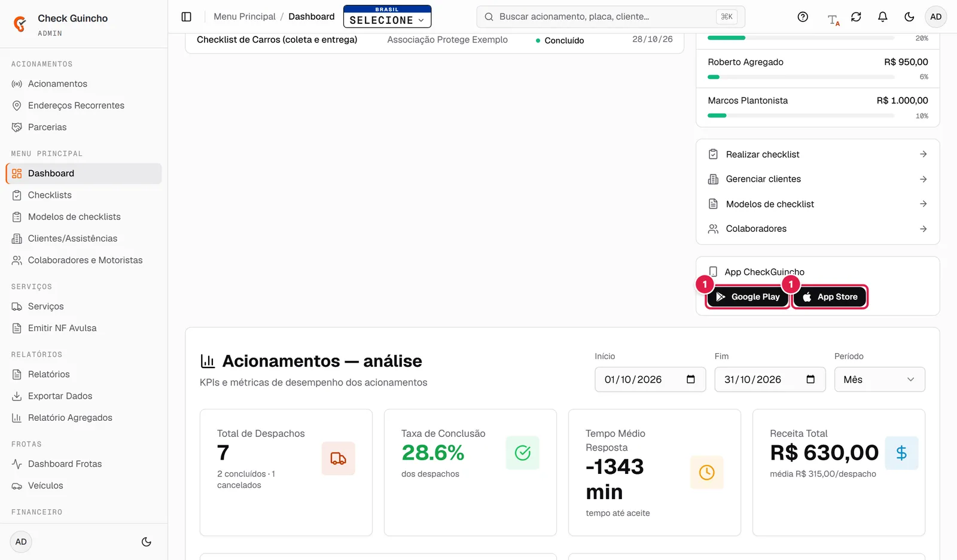Image resolution: width=957 pixels, height=560 pixels.
Task: Click Modelos de checklist quick link
Action: (x=818, y=204)
